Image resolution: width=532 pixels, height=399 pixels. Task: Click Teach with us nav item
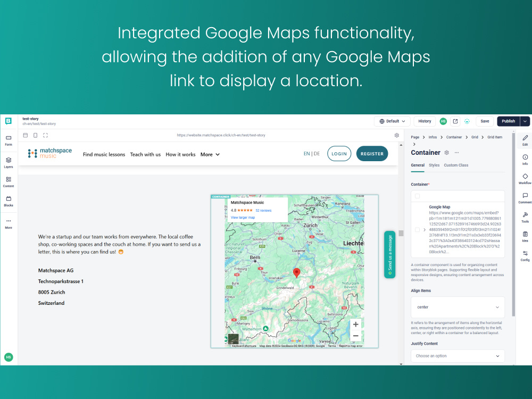click(145, 154)
